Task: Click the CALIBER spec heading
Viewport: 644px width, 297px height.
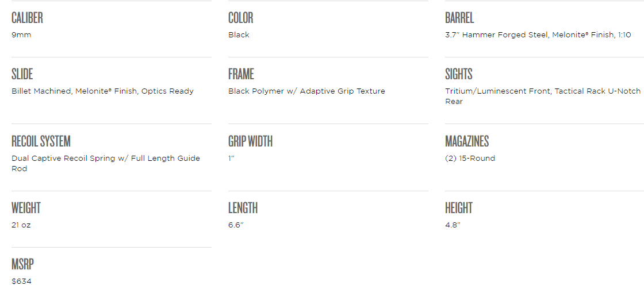Action: 27,18
